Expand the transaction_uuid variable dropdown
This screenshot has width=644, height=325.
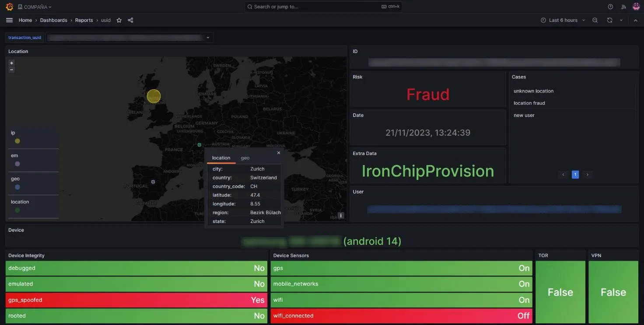pyautogui.click(x=129, y=38)
